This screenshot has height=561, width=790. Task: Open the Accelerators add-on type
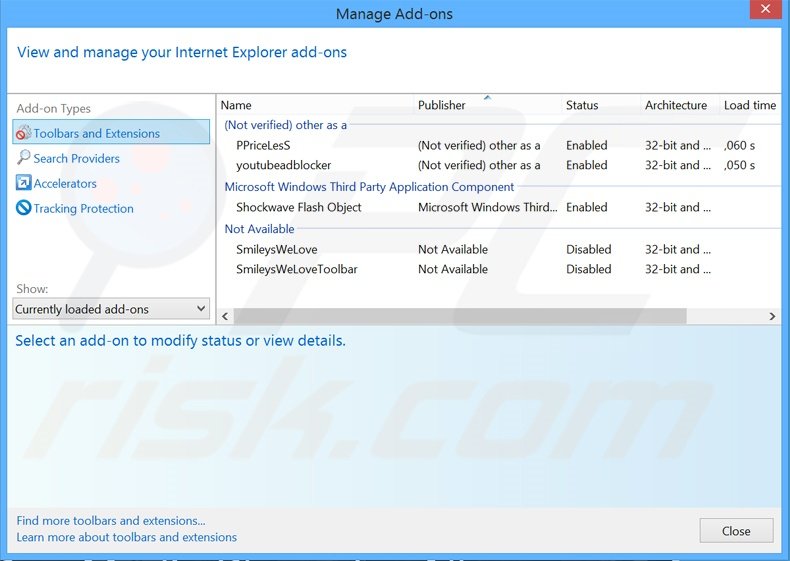65,183
